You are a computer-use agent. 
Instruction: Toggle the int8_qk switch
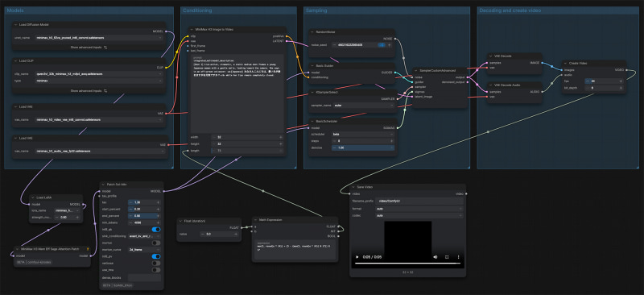[x=156, y=230]
